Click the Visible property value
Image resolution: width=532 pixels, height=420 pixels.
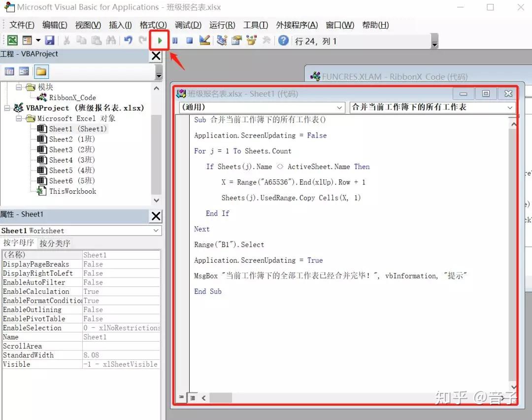[121, 364]
